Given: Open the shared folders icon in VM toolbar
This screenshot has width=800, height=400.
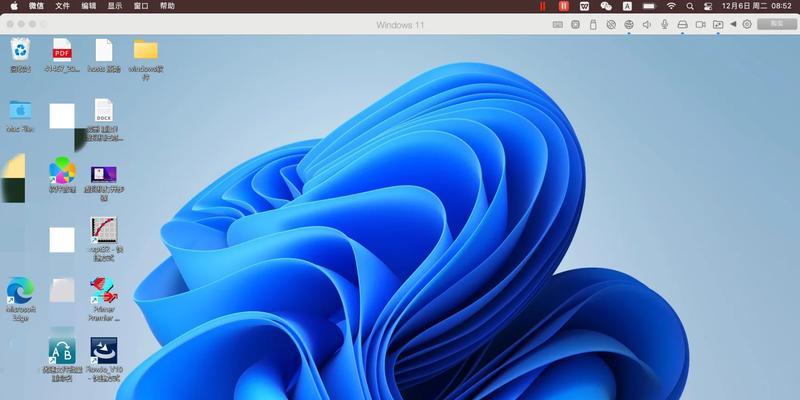Looking at the screenshot, I should 718,24.
